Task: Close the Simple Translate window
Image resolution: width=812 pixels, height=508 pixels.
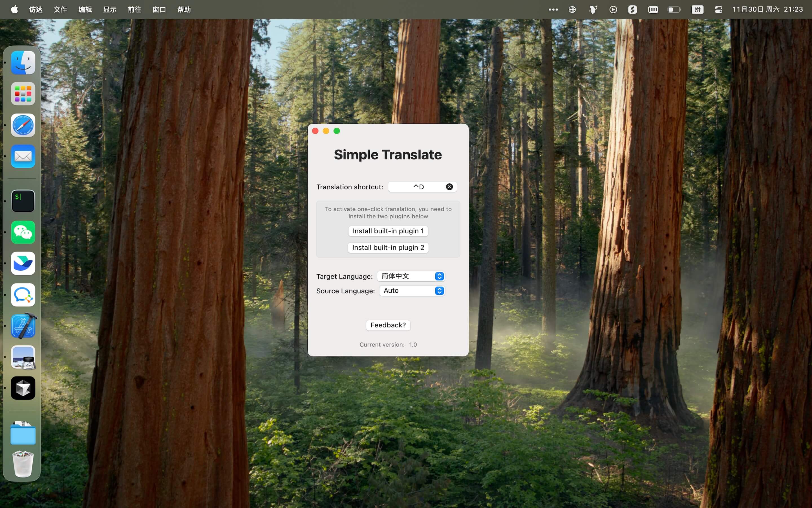Action: (315, 131)
